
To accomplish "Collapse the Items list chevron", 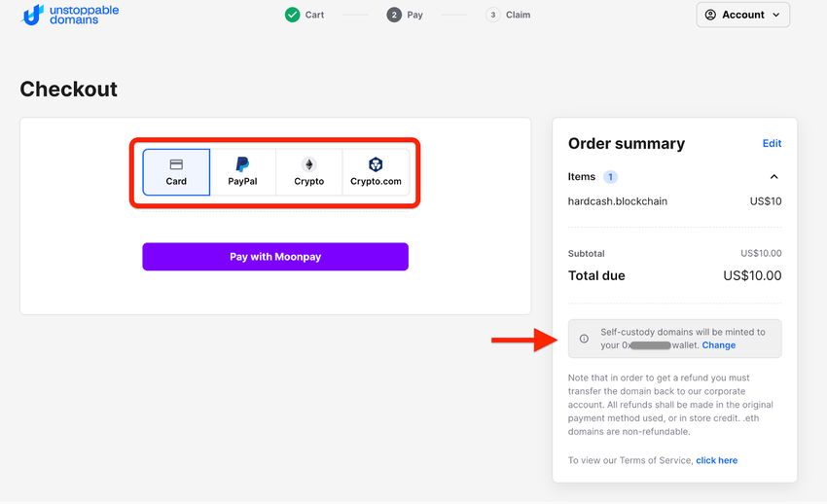I will tap(773, 177).
